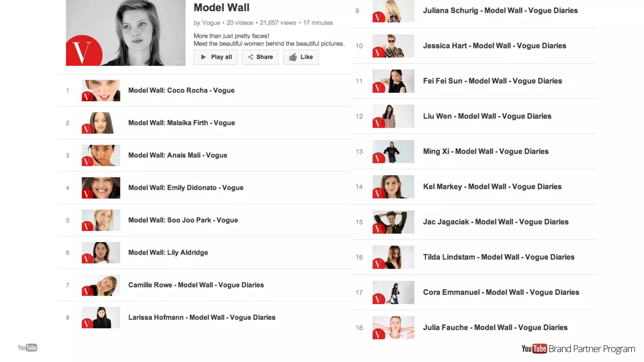The width and height of the screenshot is (644, 362).
Task: Open Tilda Lindstam Vogue Diaries video title
Action: (x=498, y=257)
